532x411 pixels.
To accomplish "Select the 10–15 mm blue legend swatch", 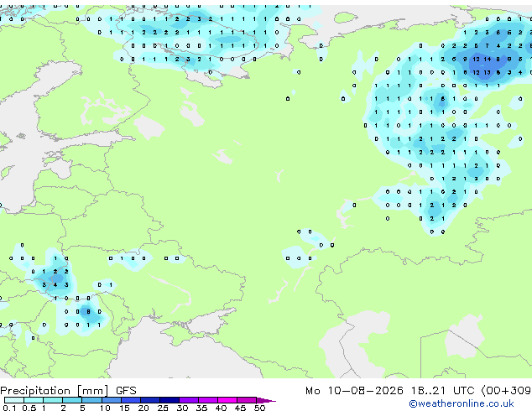I will point(111,400).
